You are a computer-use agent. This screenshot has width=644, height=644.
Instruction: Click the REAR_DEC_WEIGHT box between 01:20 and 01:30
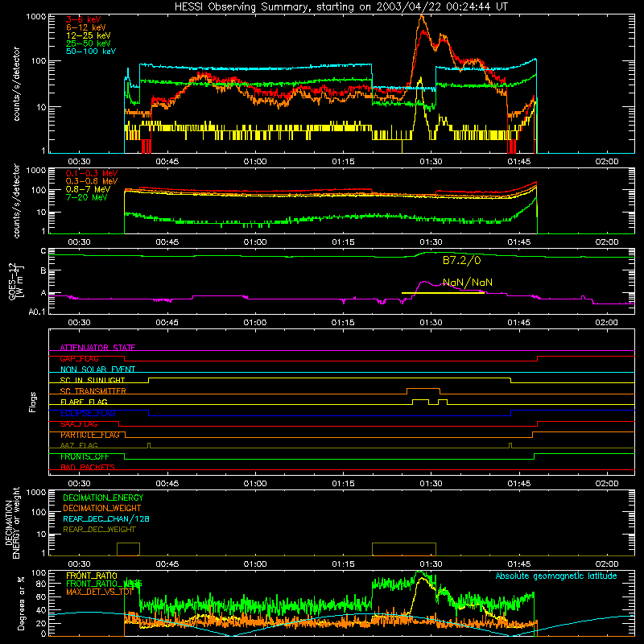tap(404, 549)
